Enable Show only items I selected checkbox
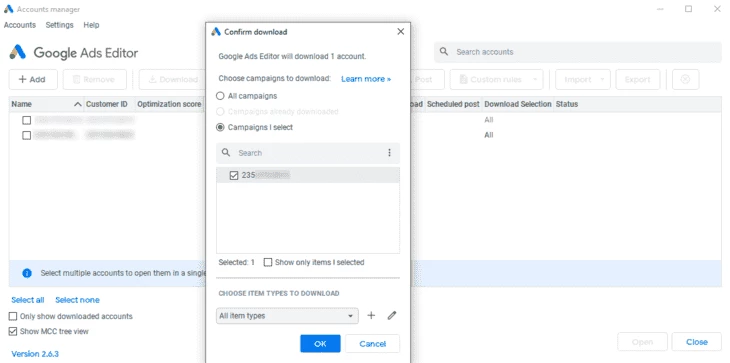The image size is (730, 363). pos(268,262)
